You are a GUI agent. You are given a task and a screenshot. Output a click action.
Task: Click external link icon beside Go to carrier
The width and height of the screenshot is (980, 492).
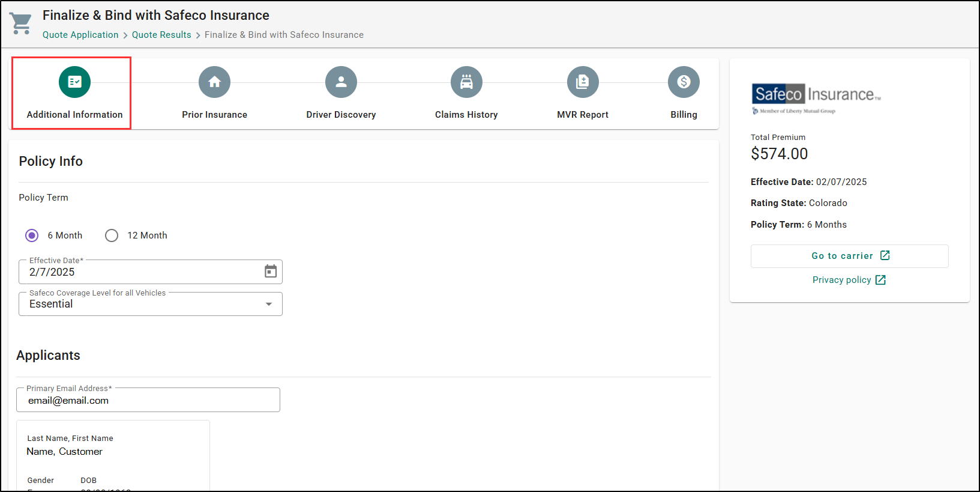coord(885,255)
